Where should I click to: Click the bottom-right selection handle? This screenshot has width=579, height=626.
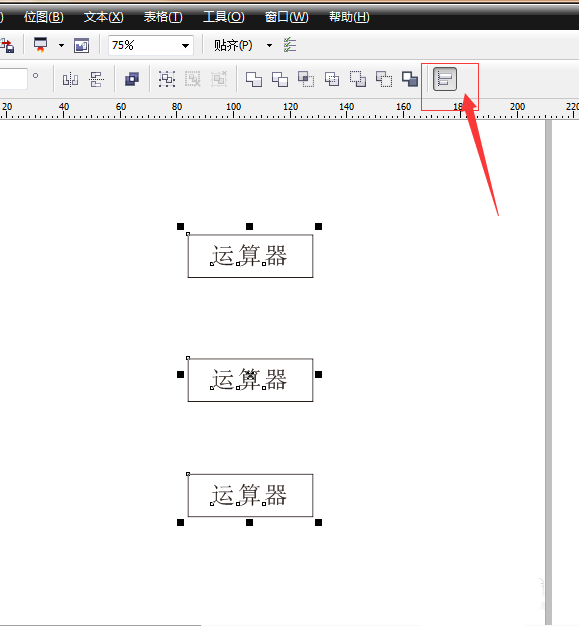tap(318, 522)
